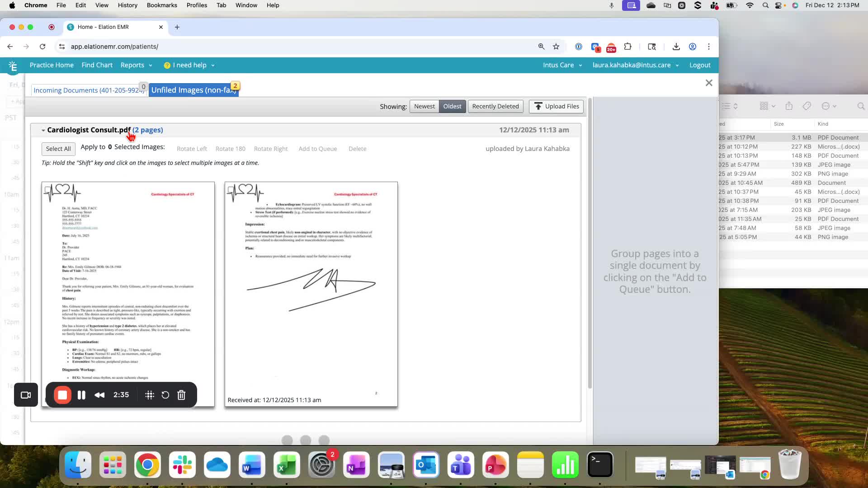Delete the recording with the trash icon
The image size is (868, 488).
tap(181, 395)
